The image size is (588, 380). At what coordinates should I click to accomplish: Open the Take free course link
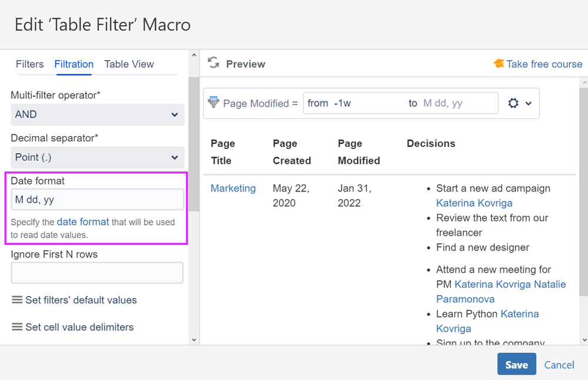pos(544,64)
